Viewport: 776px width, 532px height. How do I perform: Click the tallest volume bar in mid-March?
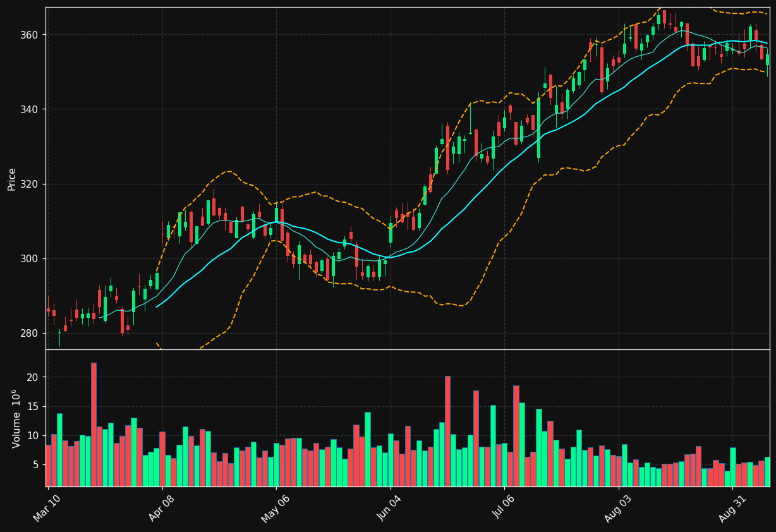pyautogui.click(x=94, y=425)
